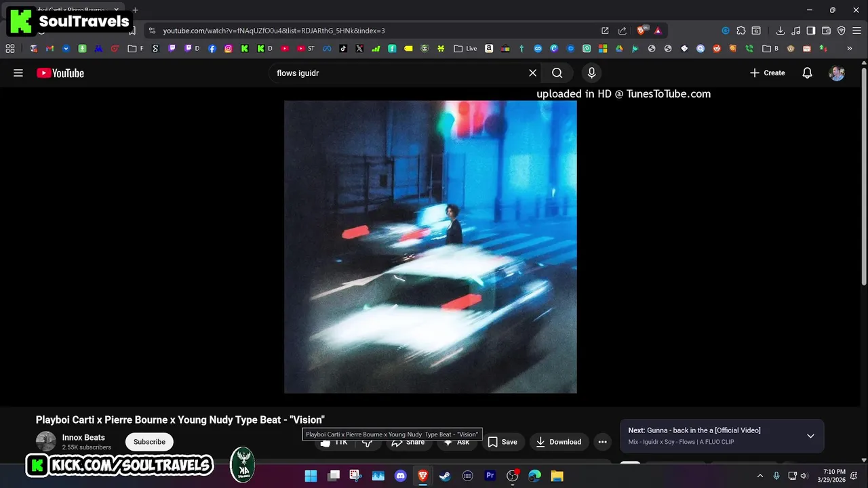
Task: Open the media control music-note icon
Action: pyautogui.click(x=795, y=30)
